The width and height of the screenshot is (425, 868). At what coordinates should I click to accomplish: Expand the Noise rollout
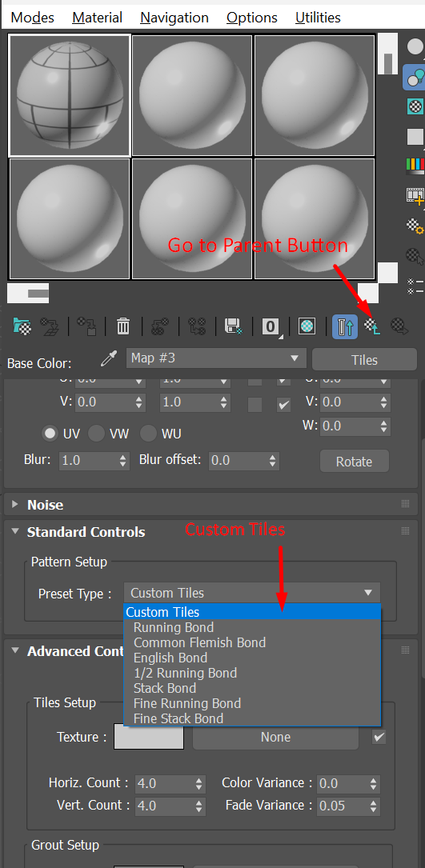pyautogui.click(x=15, y=504)
